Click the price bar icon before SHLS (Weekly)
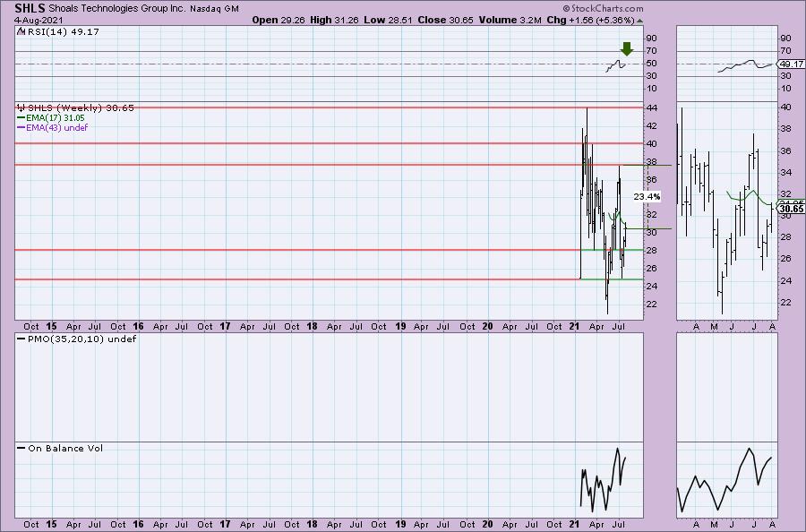The height and width of the screenshot is (532, 806). [x=21, y=107]
